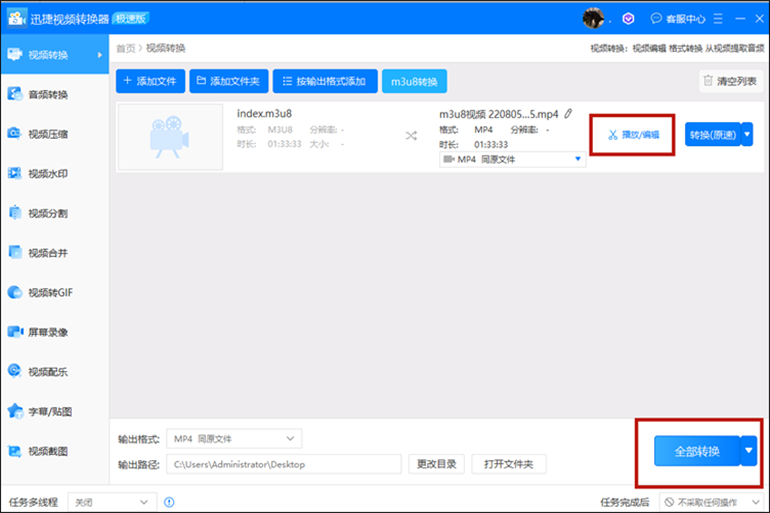Select the 视频转GIF icon in sidebar
The width and height of the screenshot is (770, 513).
pos(15,292)
